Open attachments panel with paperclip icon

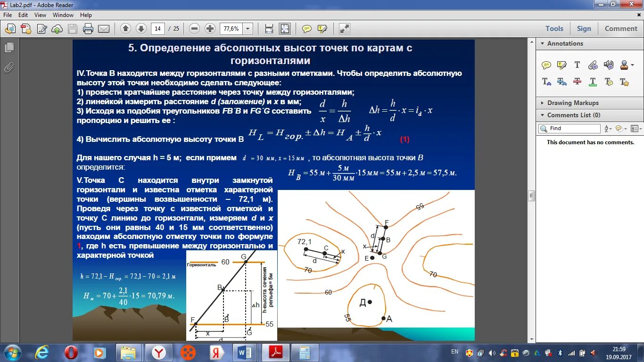click(9, 68)
